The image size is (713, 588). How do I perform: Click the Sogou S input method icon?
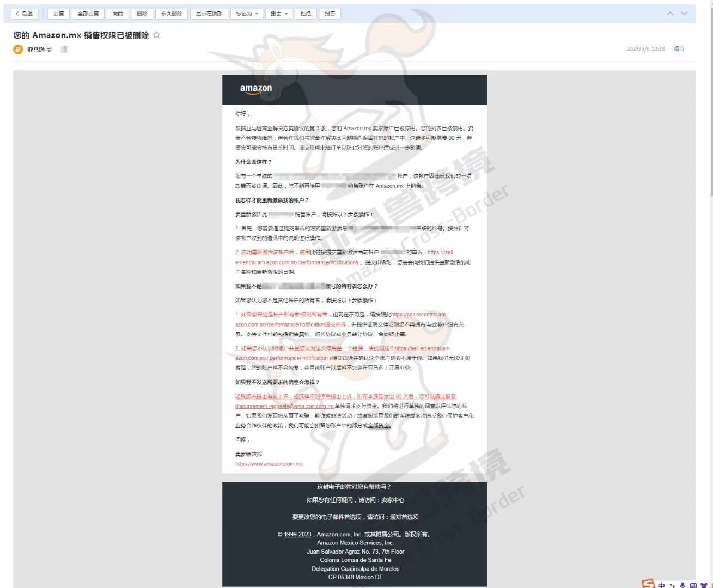(x=648, y=584)
